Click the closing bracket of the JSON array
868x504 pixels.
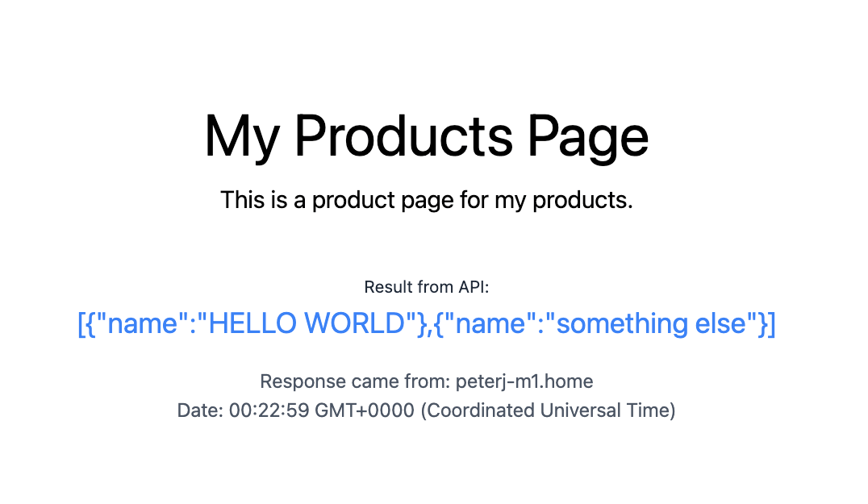pyautogui.click(x=770, y=323)
